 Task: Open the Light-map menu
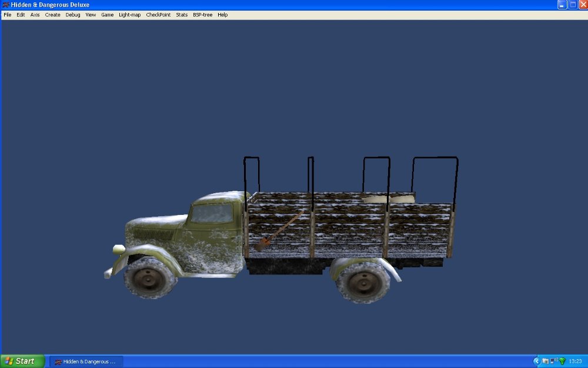coord(130,15)
